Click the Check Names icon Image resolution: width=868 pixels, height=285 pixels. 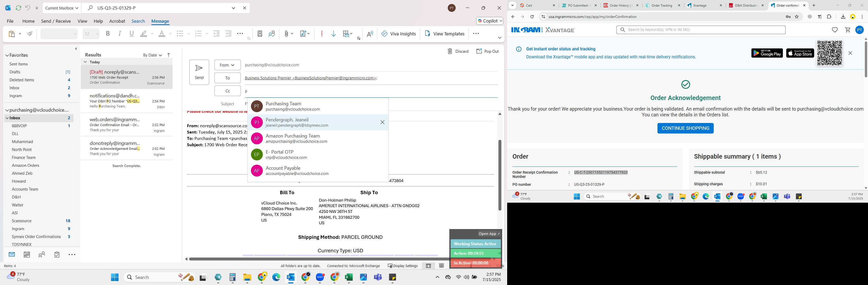click(x=272, y=34)
